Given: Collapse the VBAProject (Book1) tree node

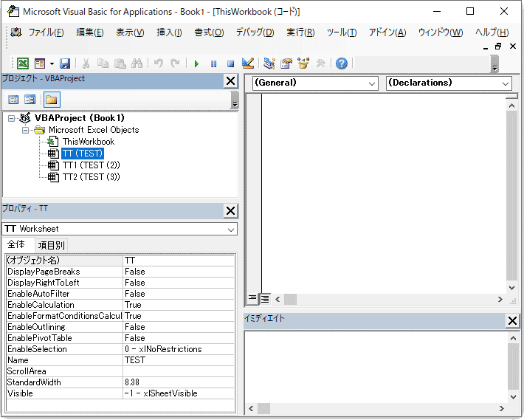Looking at the screenshot, I should (11, 118).
